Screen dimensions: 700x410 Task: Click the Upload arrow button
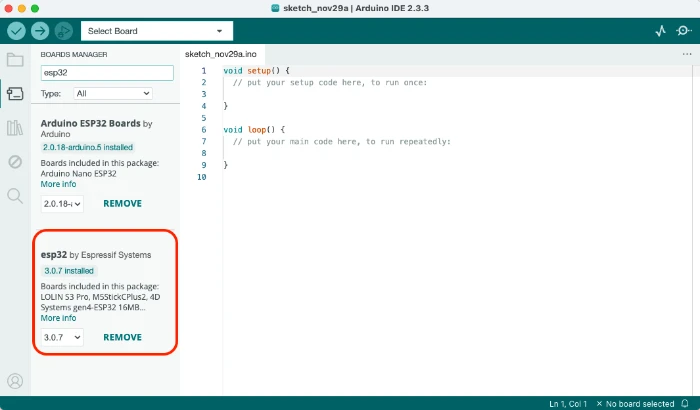point(39,31)
